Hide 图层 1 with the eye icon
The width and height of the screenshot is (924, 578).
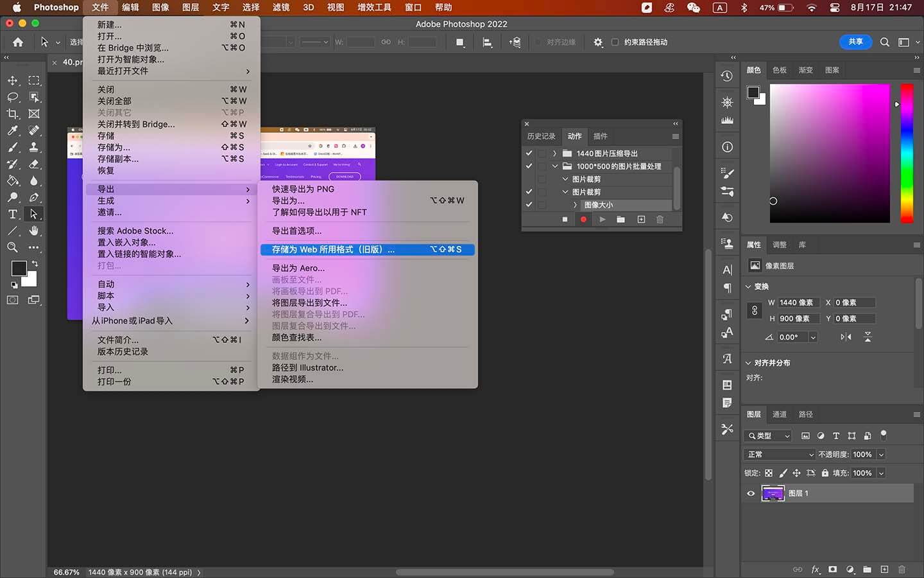click(x=751, y=493)
